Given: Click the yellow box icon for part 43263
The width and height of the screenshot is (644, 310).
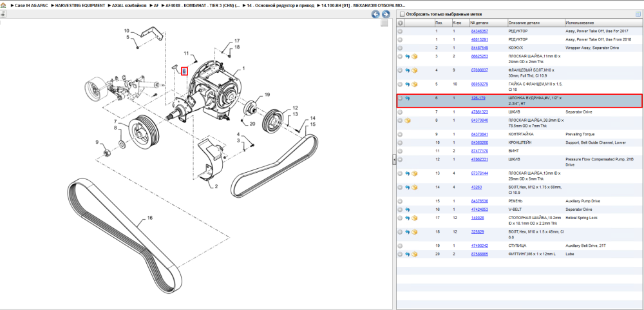Looking at the screenshot, I should 414,188.
